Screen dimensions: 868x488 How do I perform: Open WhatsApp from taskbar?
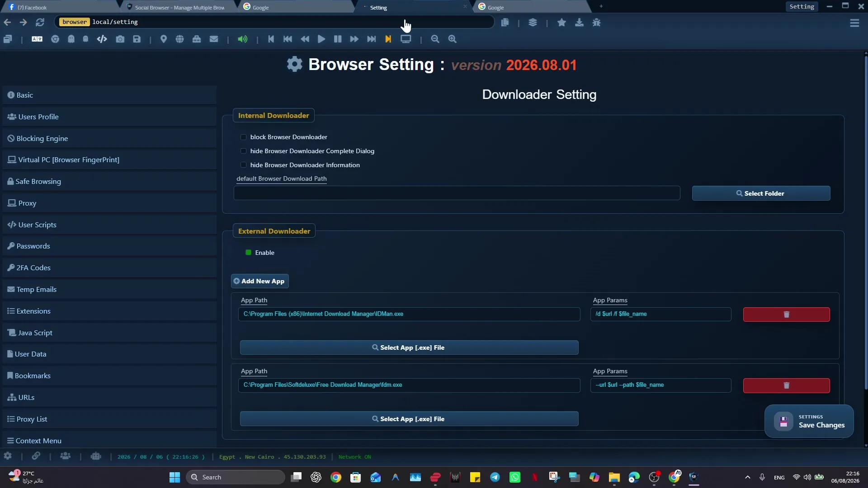point(515,477)
